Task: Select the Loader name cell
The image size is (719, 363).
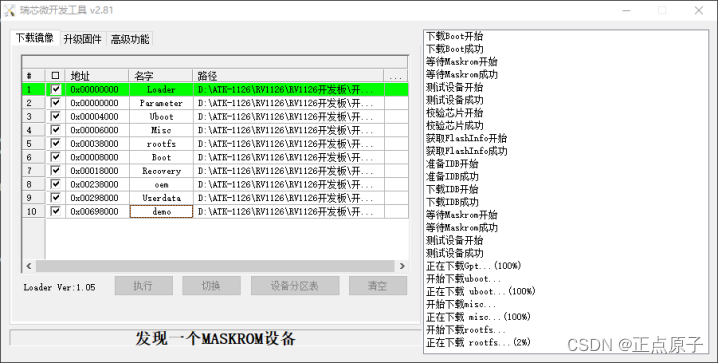Action: (x=161, y=89)
